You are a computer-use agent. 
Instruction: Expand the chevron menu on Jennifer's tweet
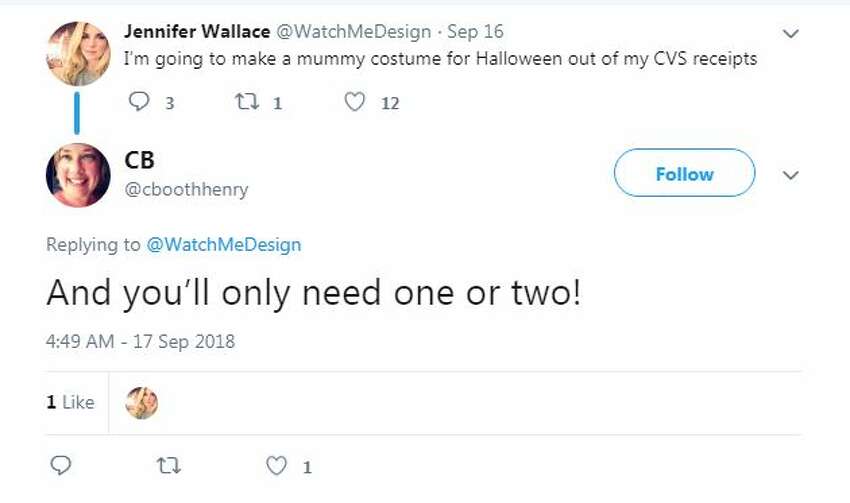click(791, 34)
